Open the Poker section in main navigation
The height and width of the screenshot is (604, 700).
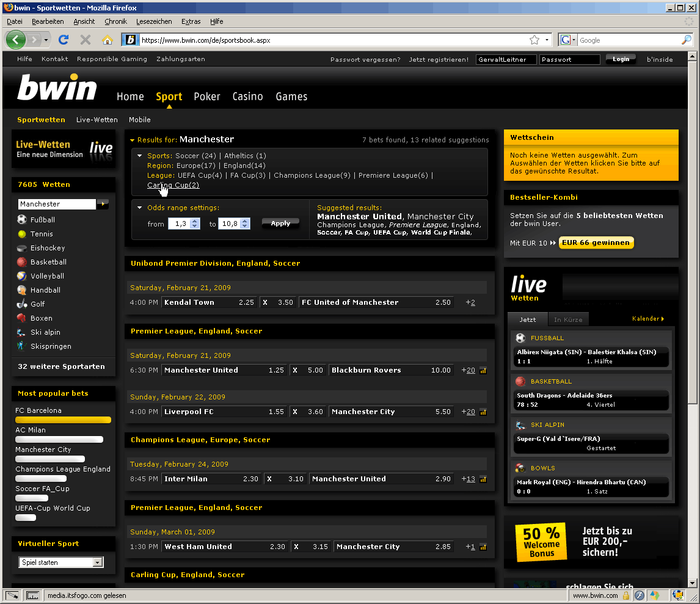coord(206,96)
